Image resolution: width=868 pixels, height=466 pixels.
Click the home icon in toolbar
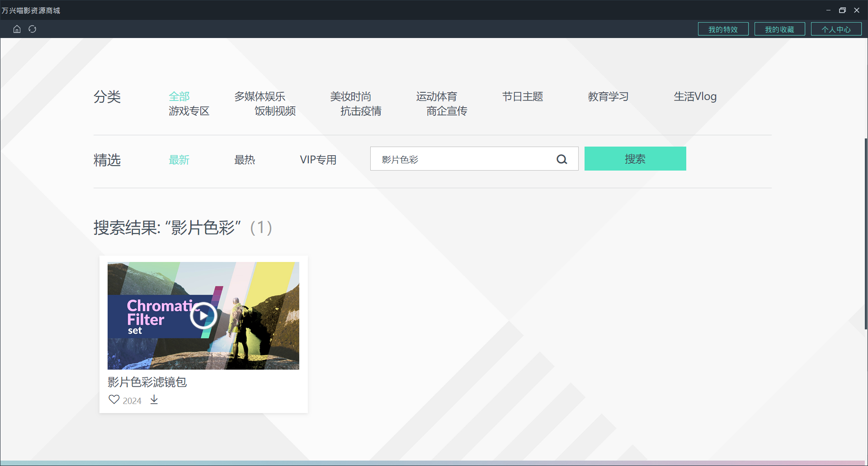[17, 29]
